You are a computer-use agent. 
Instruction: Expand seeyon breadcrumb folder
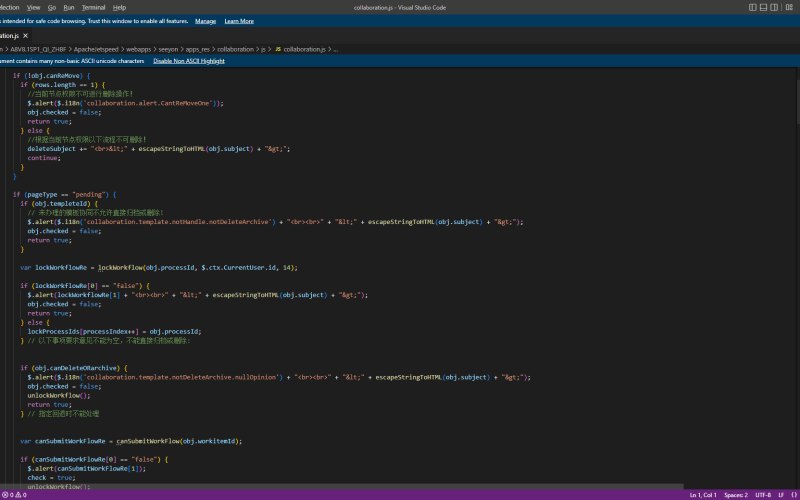168,49
